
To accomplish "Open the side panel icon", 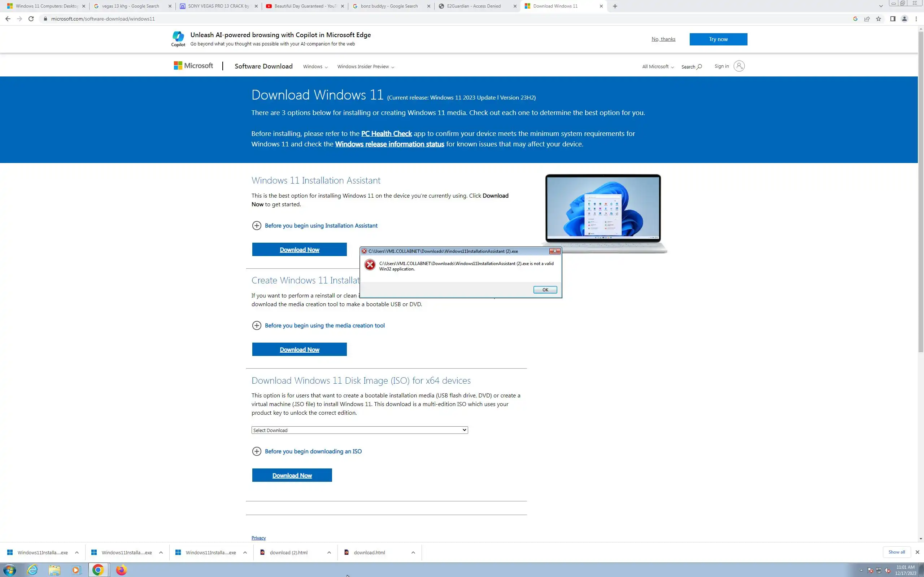I will click(893, 19).
